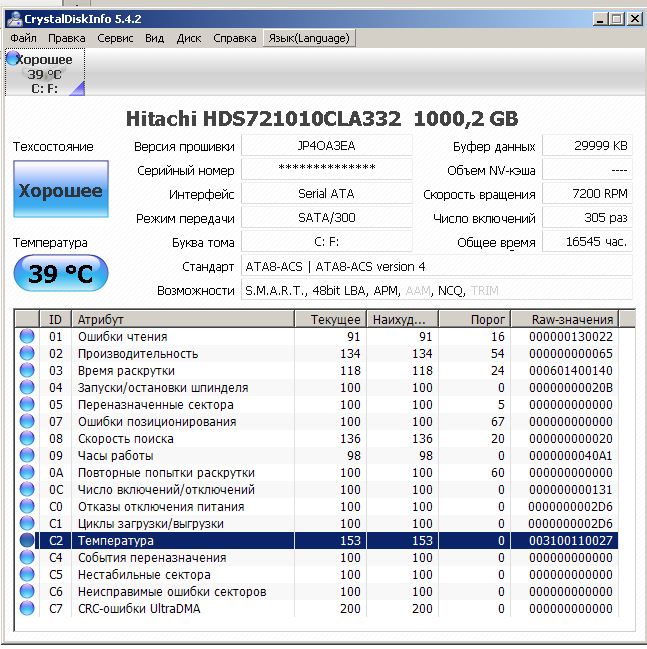
Task: Click status orb for CRC-ошибки UltraDMA
Action: pyautogui.click(x=27, y=609)
